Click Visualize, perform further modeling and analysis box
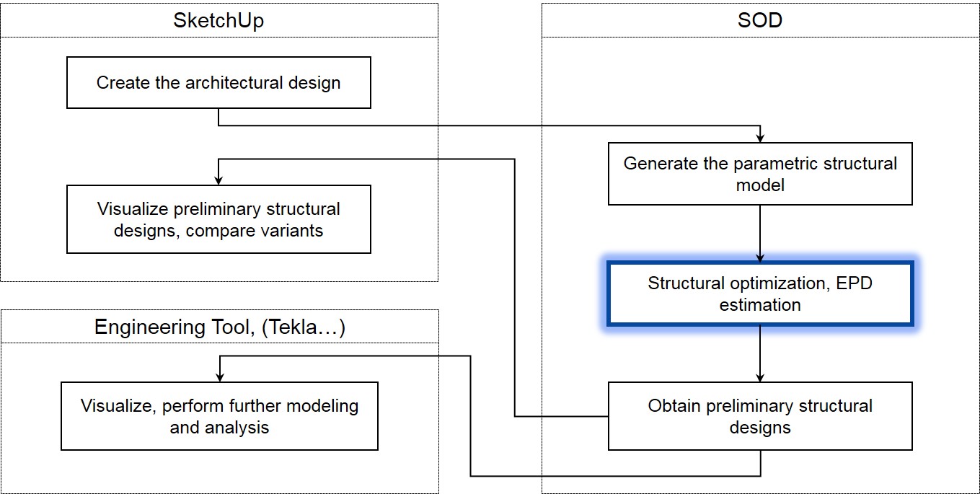Image resolution: width=980 pixels, height=494 pixels. [219, 416]
